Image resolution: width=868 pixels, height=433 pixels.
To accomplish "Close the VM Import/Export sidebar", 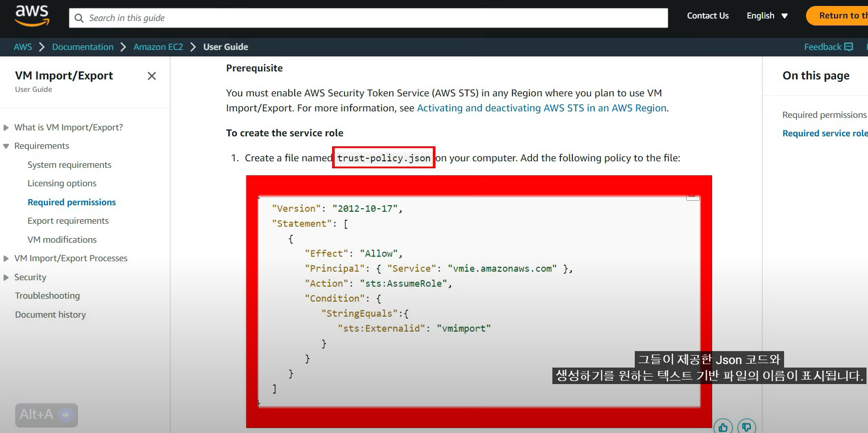I will [x=152, y=76].
